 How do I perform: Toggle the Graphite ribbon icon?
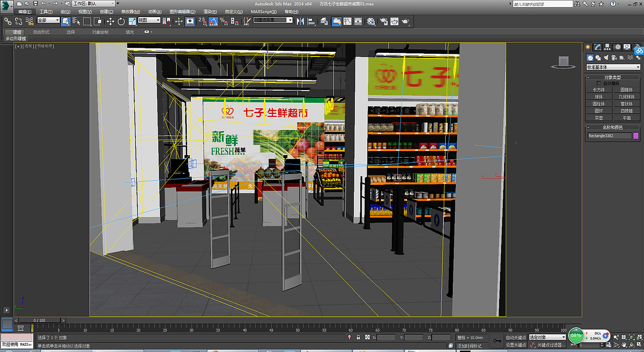(337, 21)
